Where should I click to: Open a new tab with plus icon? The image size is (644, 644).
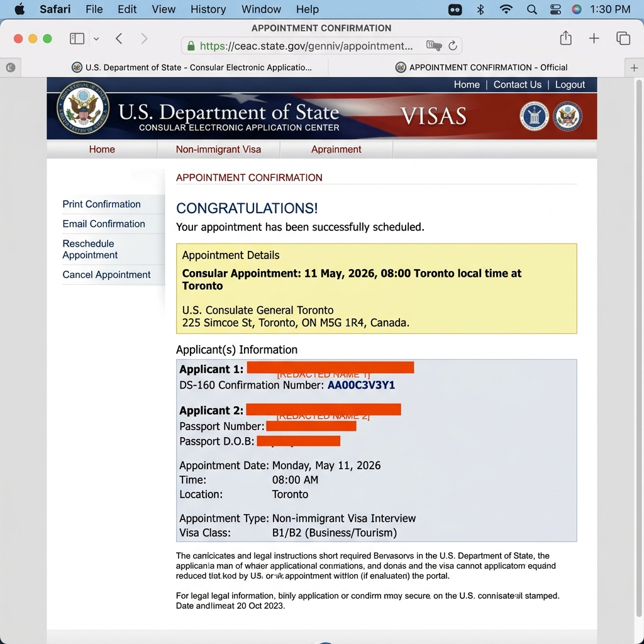pyautogui.click(x=594, y=38)
